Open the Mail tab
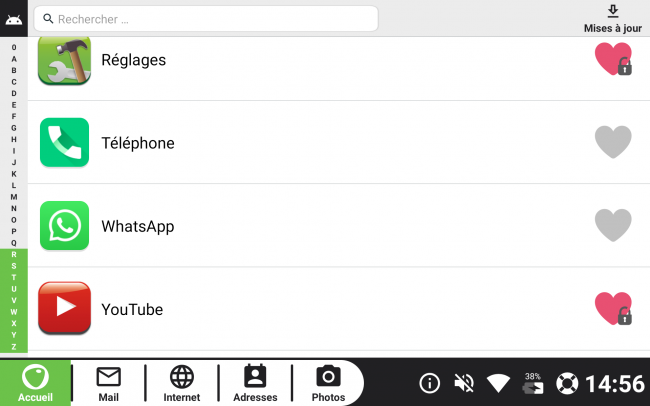 coord(109,384)
